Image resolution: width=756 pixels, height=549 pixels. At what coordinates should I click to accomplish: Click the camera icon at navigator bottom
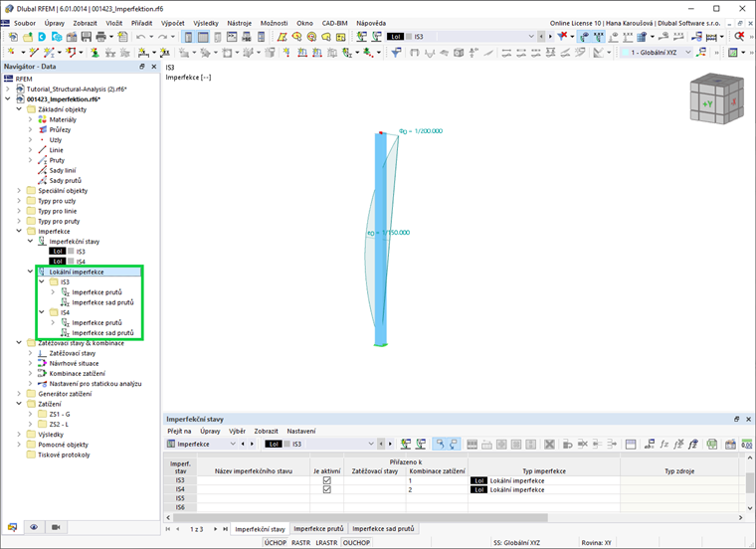(x=56, y=527)
